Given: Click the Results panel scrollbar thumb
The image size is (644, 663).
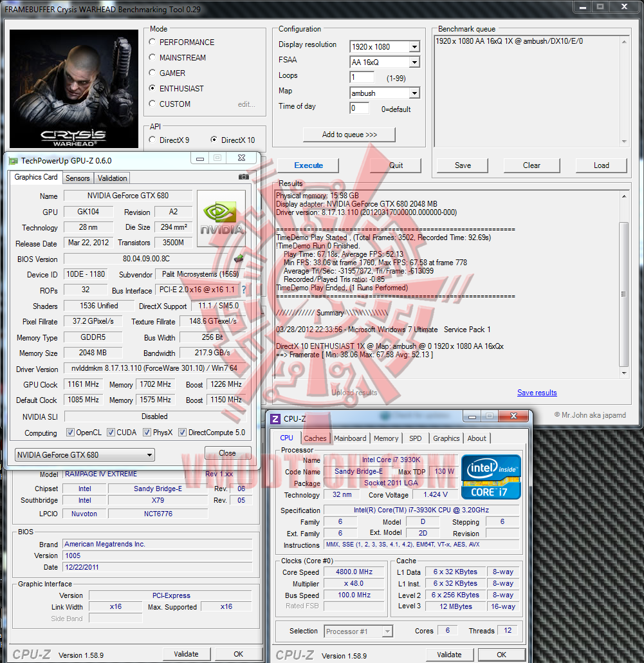Looking at the screenshot, I should coord(623,294).
